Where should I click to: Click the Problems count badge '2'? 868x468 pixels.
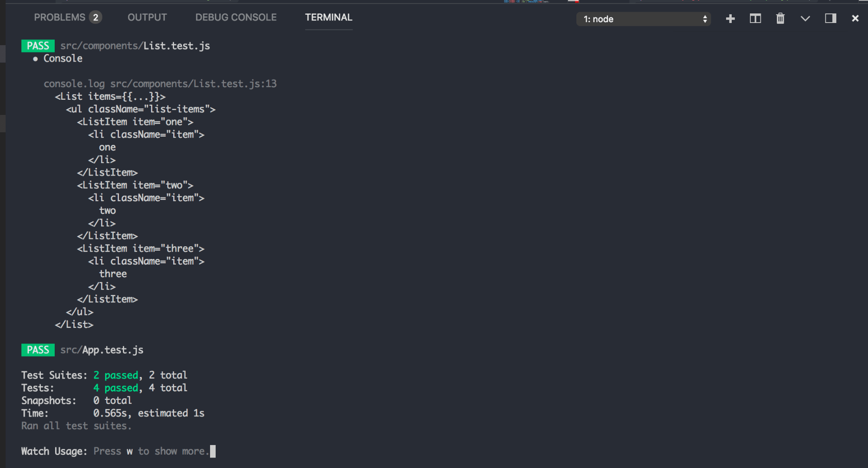95,17
